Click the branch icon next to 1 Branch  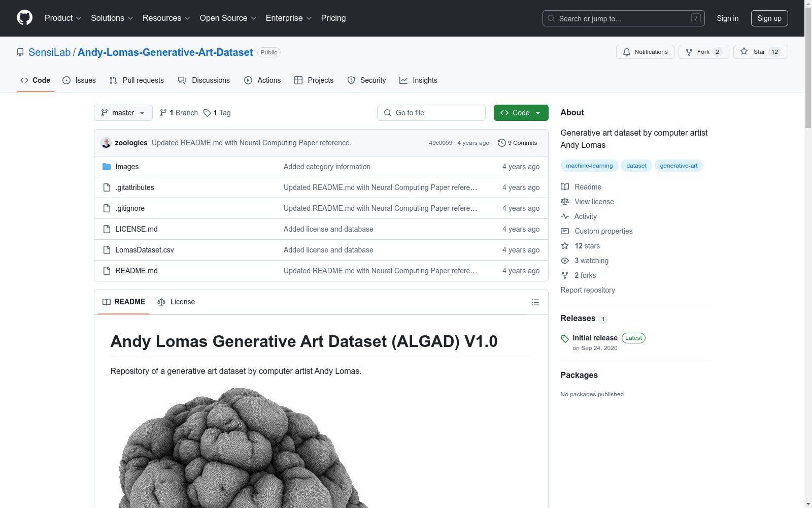tap(163, 113)
